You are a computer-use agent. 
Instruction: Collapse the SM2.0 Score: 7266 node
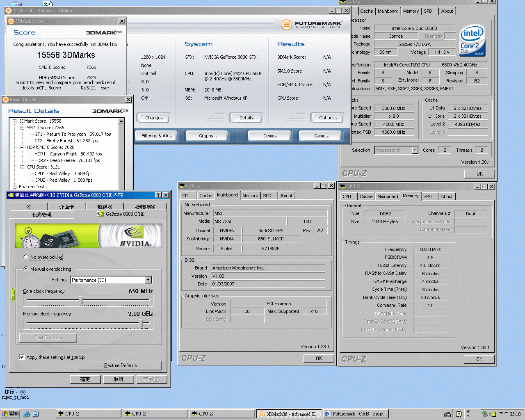click(23, 128)
